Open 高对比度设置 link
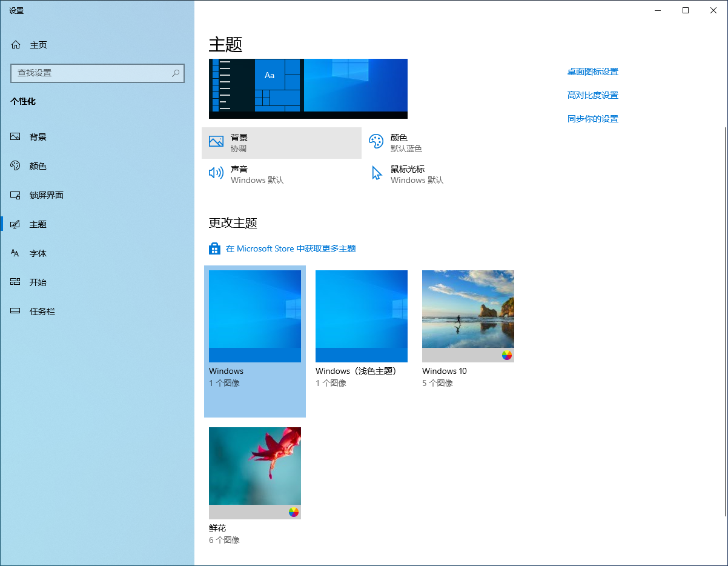Viewport: 728px width, 566px height. [x=592, y=95]
